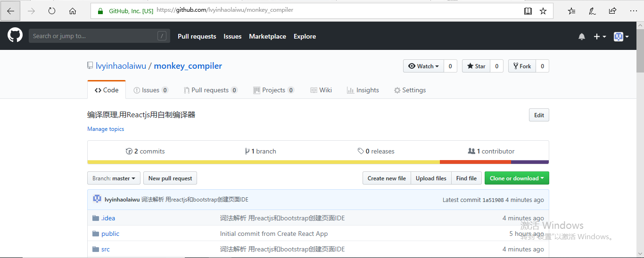644x258 pixels.
Task: Click the green padlock security icon
Action: [100, 11]
